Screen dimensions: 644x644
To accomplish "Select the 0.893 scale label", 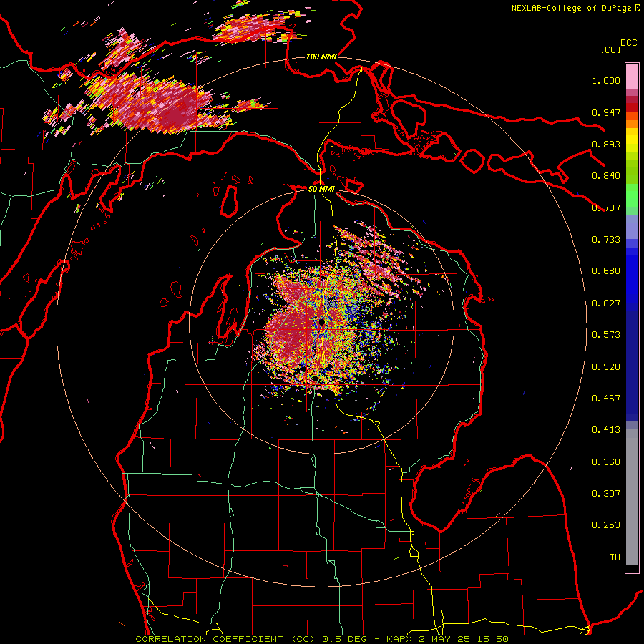I will (606, 144).
